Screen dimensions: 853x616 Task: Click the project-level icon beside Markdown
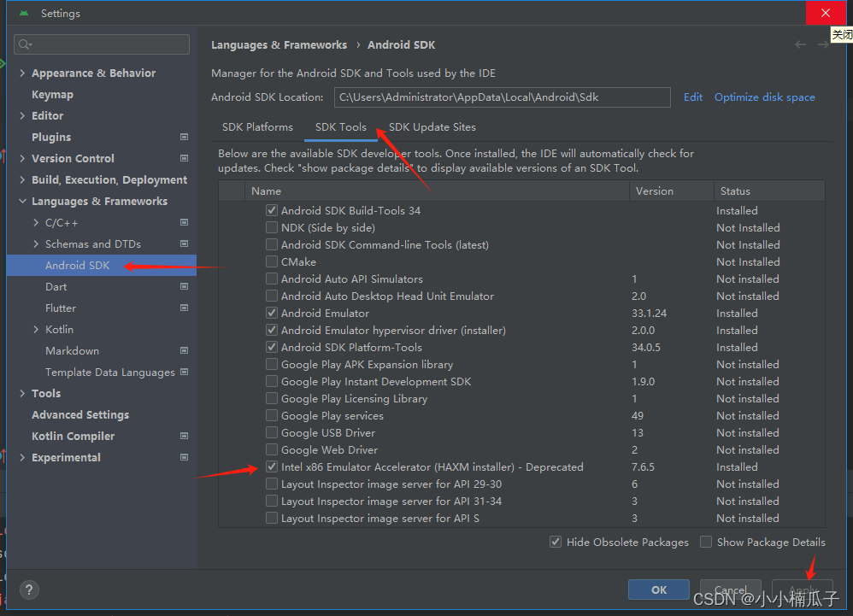click(x=184, y=350)
